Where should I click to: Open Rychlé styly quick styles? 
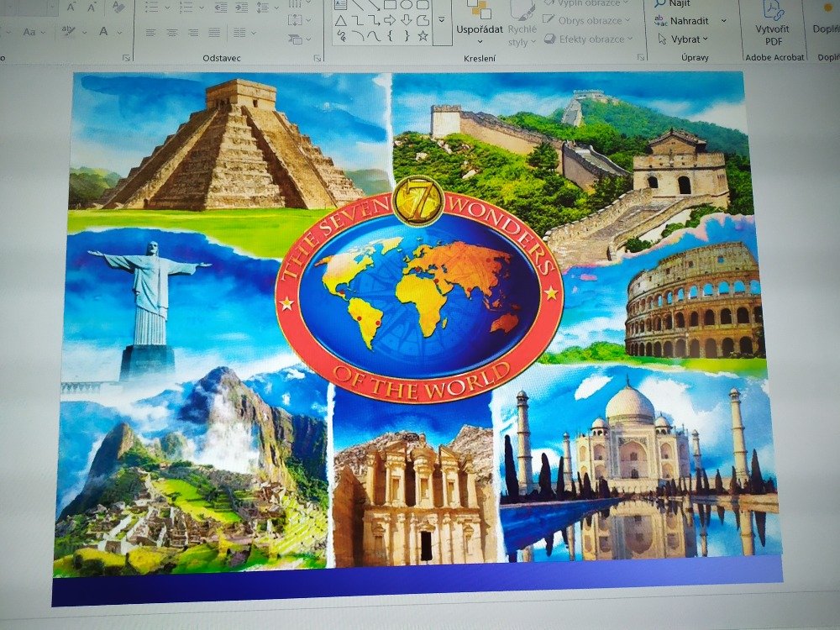[x=522, y=24]
